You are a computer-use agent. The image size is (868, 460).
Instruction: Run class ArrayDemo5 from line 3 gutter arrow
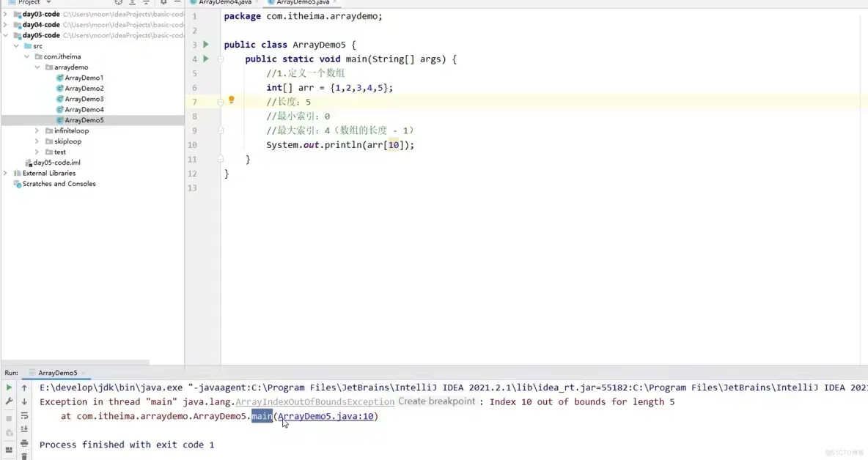click(x=206, y=44)
